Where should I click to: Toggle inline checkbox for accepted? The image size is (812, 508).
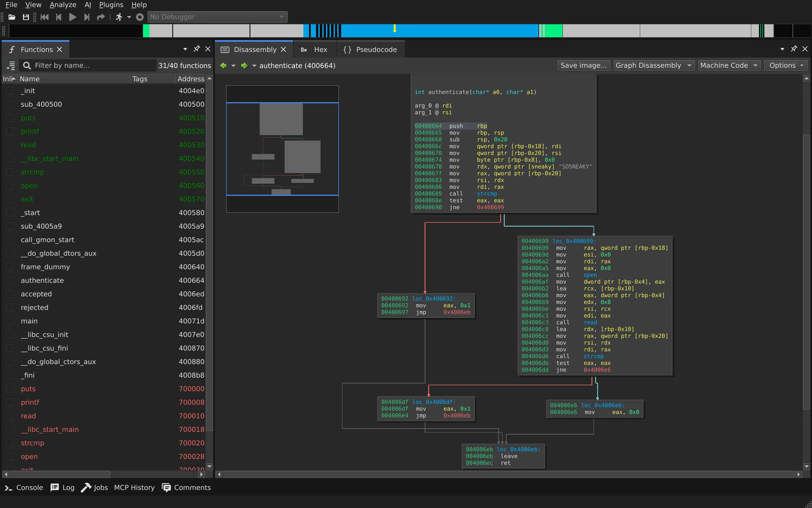[10, 294]
